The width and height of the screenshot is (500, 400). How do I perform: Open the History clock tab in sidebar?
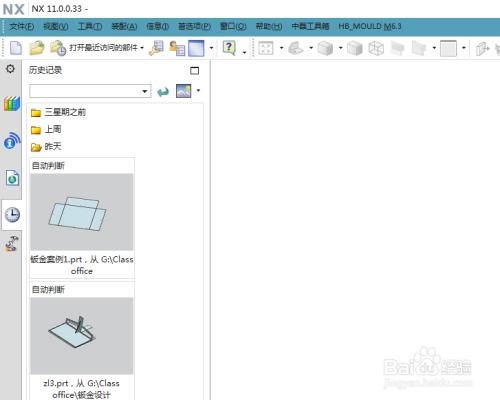click(12, 215)
